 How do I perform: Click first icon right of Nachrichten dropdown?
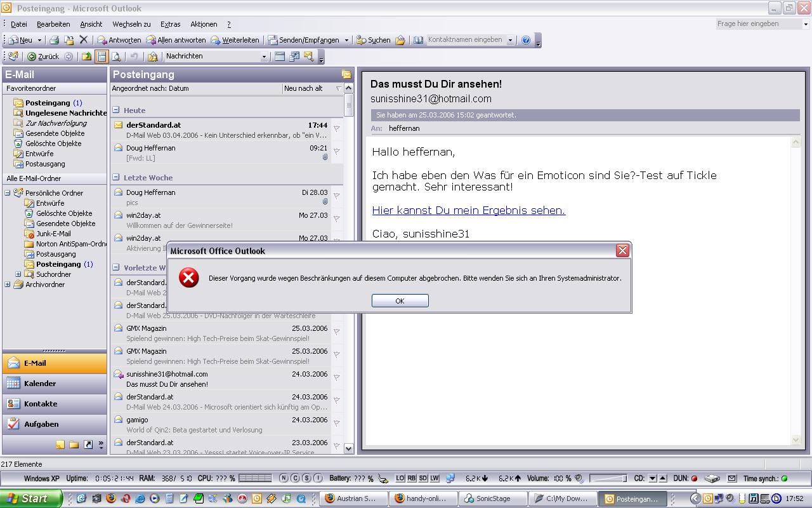click(x=280, y=57)
